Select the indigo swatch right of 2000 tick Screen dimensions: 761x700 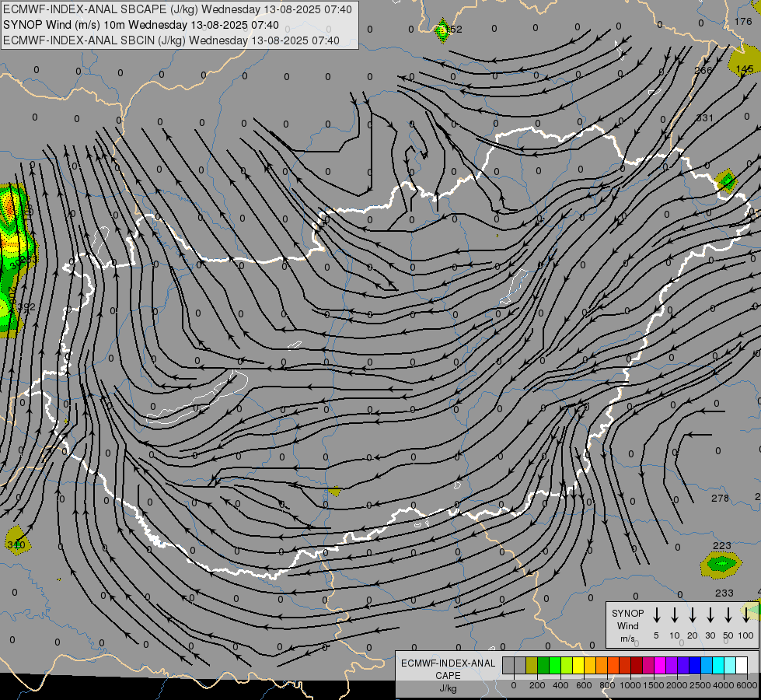coord(682,665)
